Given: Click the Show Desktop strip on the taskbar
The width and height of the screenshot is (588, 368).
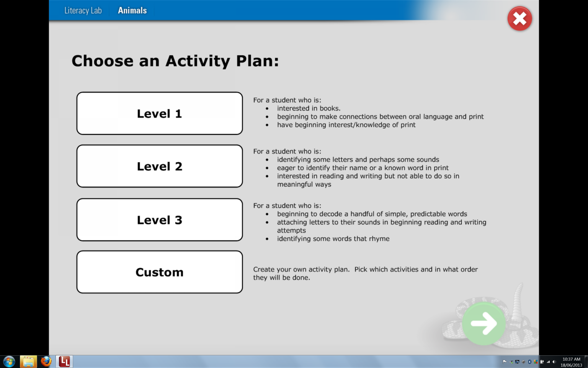Looking at the screenshot, I should click(x=586, y=362).
